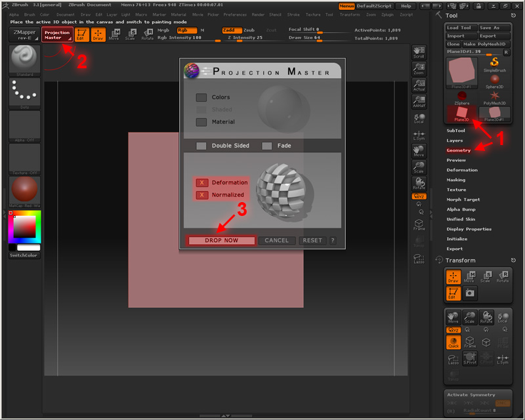This screenshot has width=525, height=420.
Task: Click the Scroll icon on canvas shelf
Action: coord(419,52)
